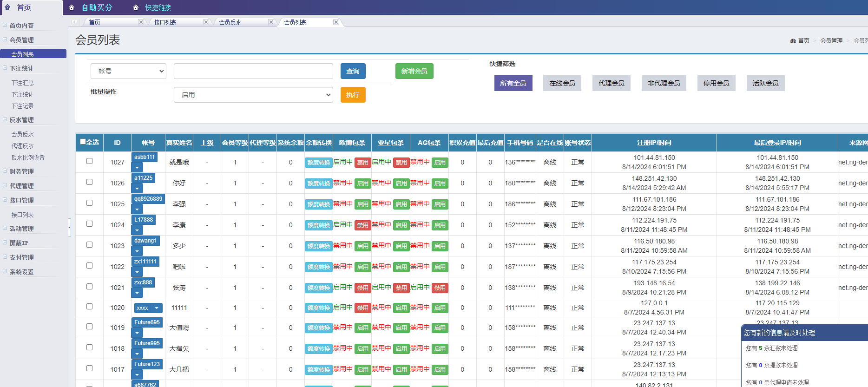Click the home icon next to 快捷链接
Image resolution: width=868 pixels, height=387 pixels.
pos(136,7)
